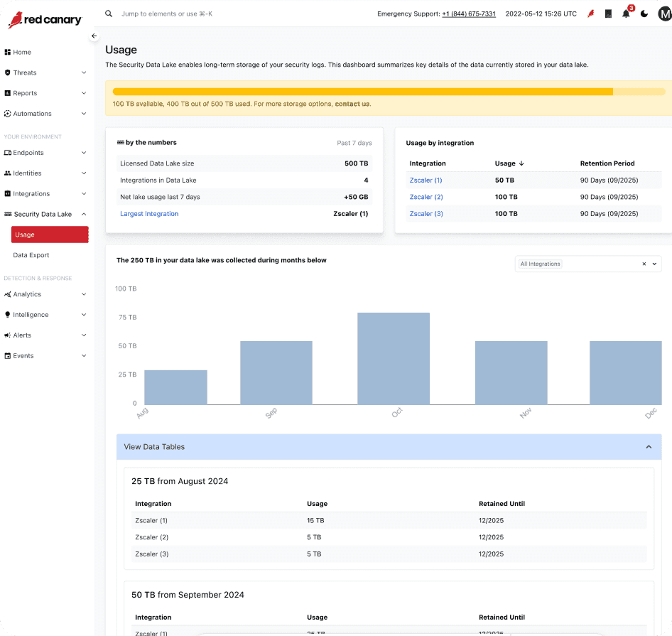
Task: Click the Retention Period column header
Action: (x=607, y=163)
